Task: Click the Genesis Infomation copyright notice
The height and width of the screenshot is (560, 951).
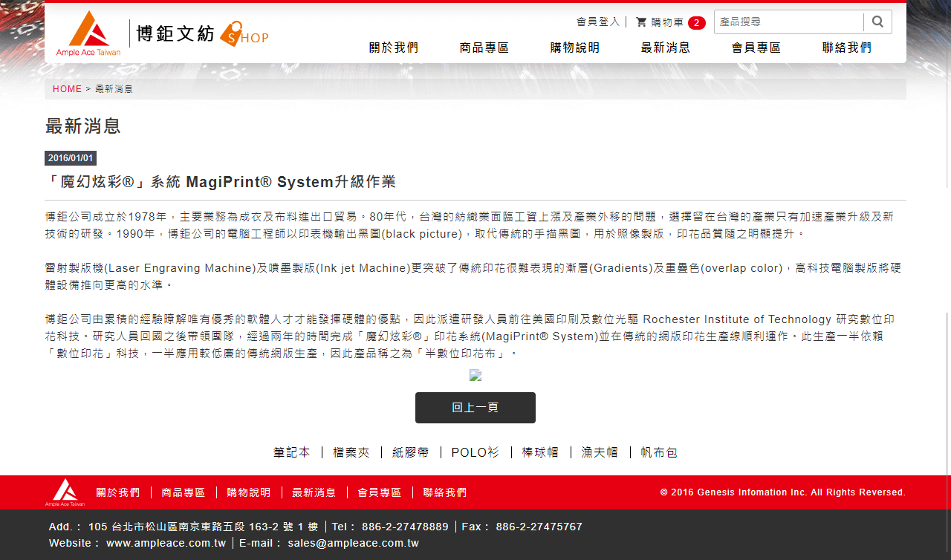Action: (783, 492)
